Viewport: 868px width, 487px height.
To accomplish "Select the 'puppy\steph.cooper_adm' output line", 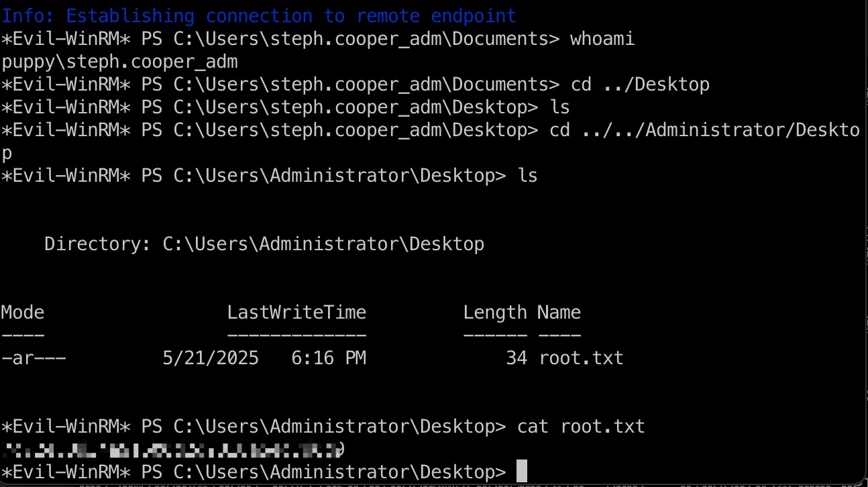I will coord(119,62).
